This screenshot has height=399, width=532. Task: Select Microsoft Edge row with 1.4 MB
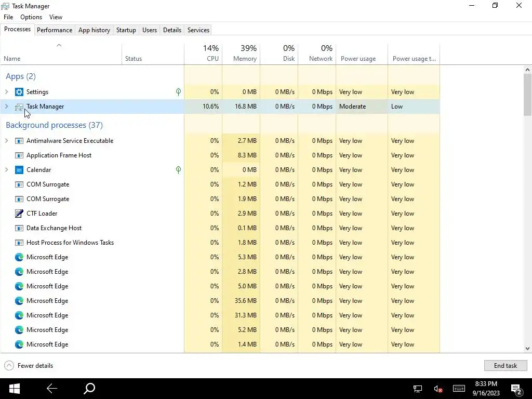click(220, 344)
